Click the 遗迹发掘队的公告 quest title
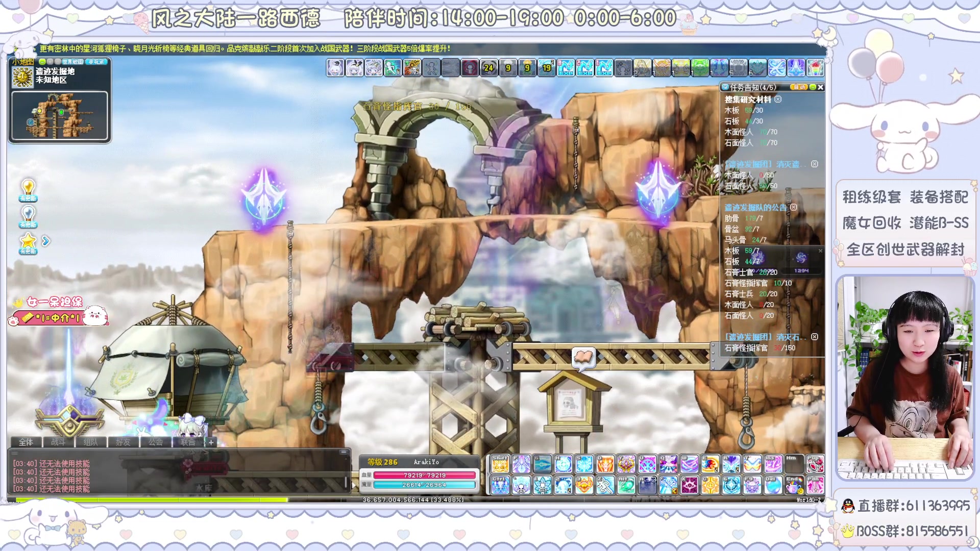The height and width of the screenshot is (551, 980). (756, 208)
